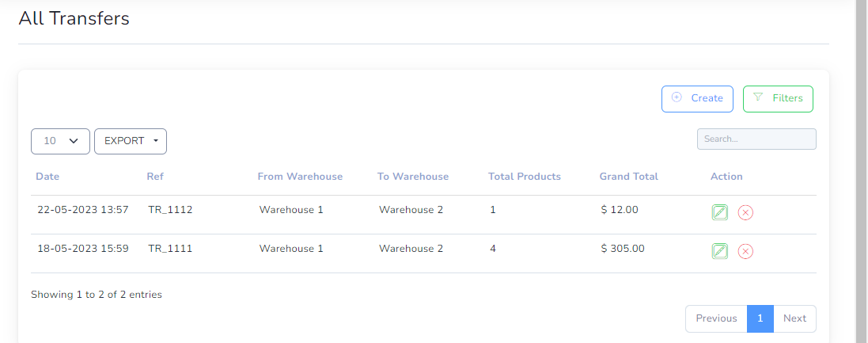
Task: Expand the EXPORT dropdown menu
Action: click(x=131, y=141)
